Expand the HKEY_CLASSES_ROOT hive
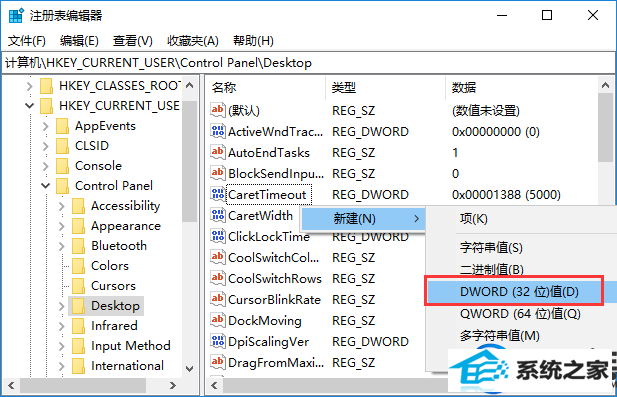617x397 pixels. pyautogui.click(x=30, y=86)
